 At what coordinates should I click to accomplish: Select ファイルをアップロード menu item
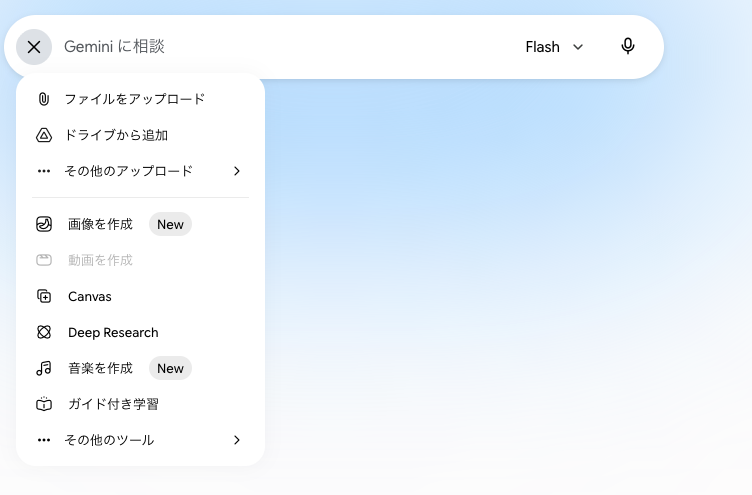click(x=141, y=99)
